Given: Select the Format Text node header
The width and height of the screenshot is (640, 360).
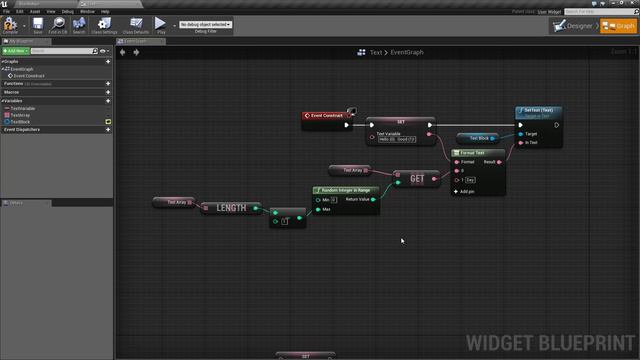Looking at the screenshot, I should [x=478, y=153].
